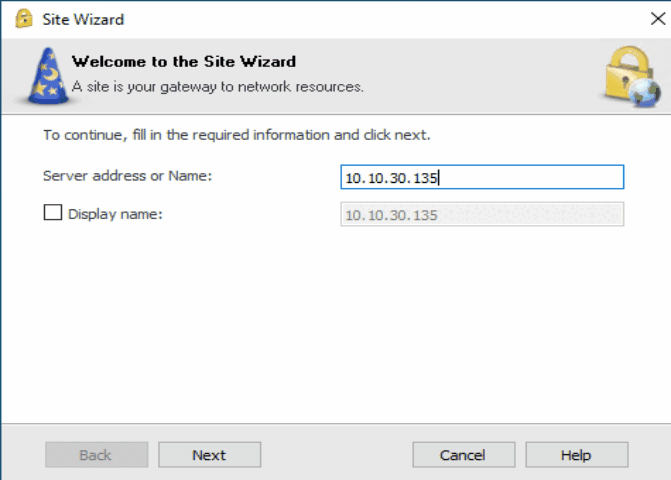Click the blue wizard hat icon
Image resolution: width=671 pixels, height=480 pixels.
click(48, 76)
